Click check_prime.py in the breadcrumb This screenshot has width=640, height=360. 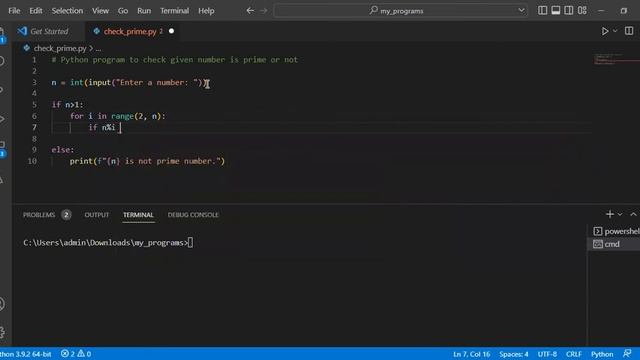point(60,48)
